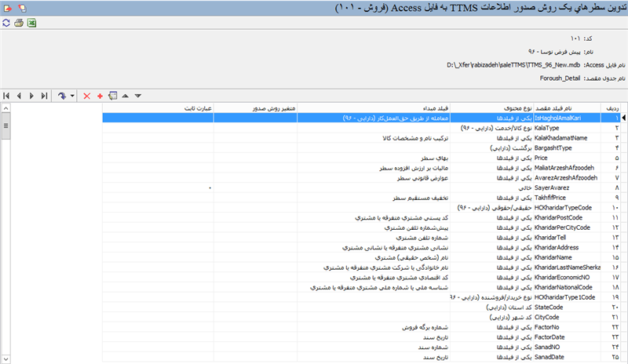Click the red-and-white pages icon in title bar
The image size is (628, 364).
20,7
